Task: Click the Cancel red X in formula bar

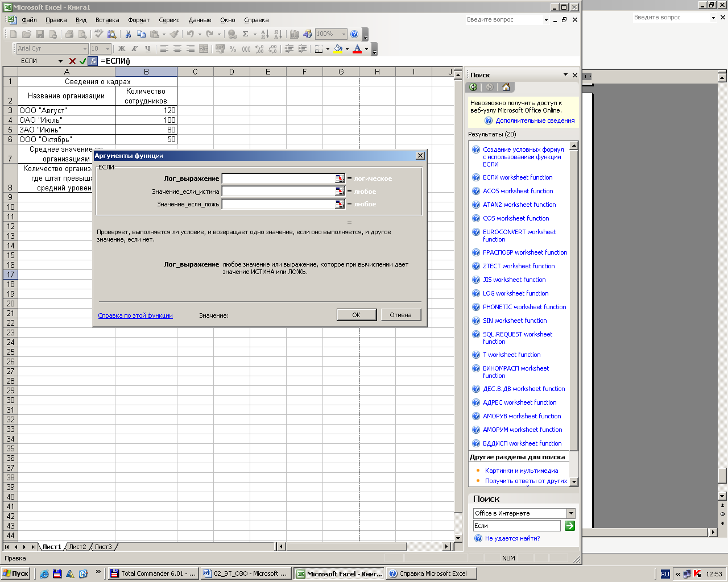Action: coord(72,61)
